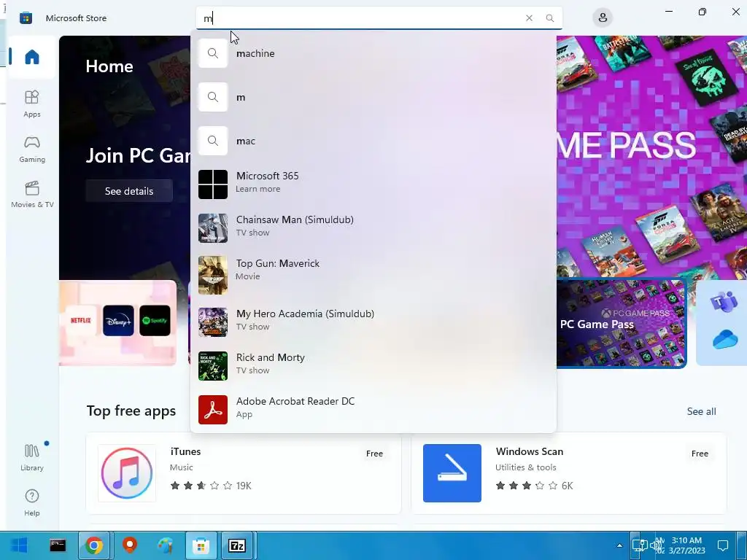Click the Windows Scan blue icon
The height and width of the screenshot is (560, 747).
point(452,473)
